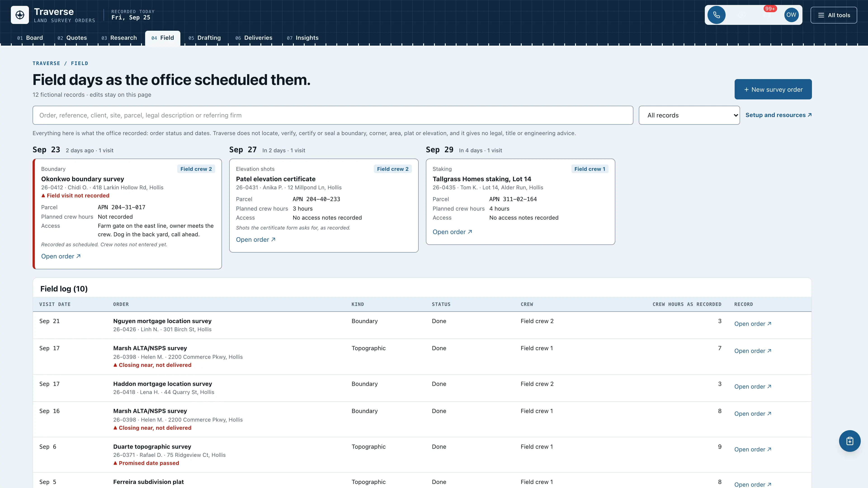
Task: Switch to the Insights tab
Action: tap(303, 38)
